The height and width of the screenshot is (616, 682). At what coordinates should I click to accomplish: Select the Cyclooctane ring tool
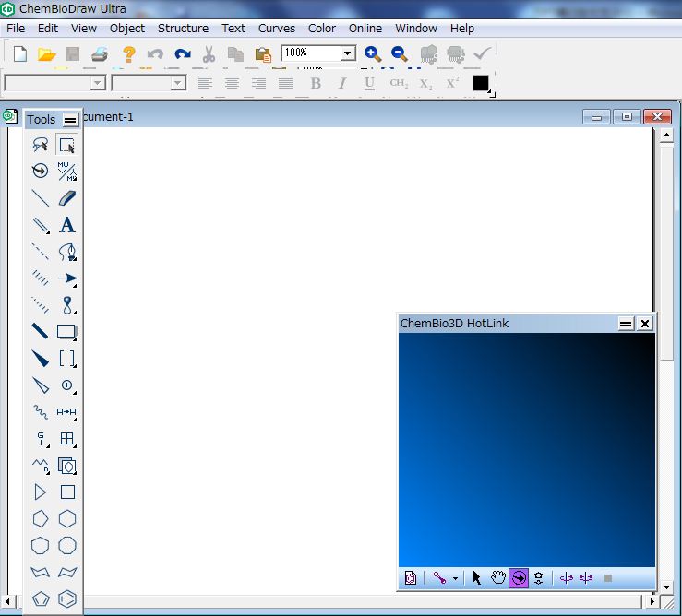(67, 546)
